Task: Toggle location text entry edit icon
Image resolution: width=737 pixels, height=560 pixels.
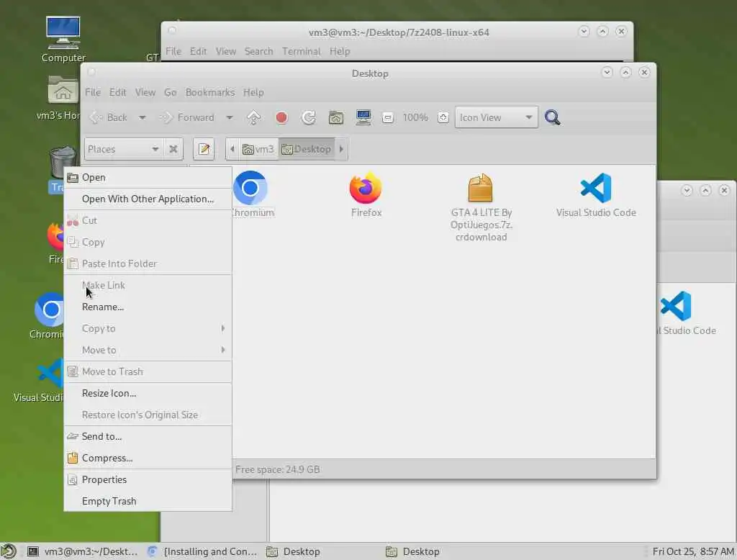Action: coord(204,149)
